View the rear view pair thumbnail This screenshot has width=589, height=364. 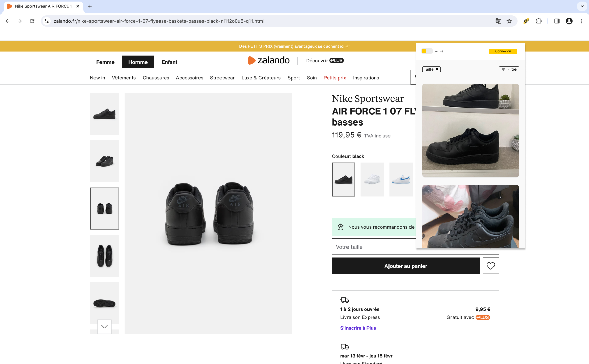tap(105, 209)
